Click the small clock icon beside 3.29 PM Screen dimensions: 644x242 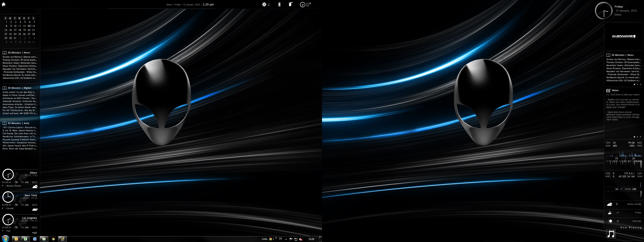coord(302,4)
